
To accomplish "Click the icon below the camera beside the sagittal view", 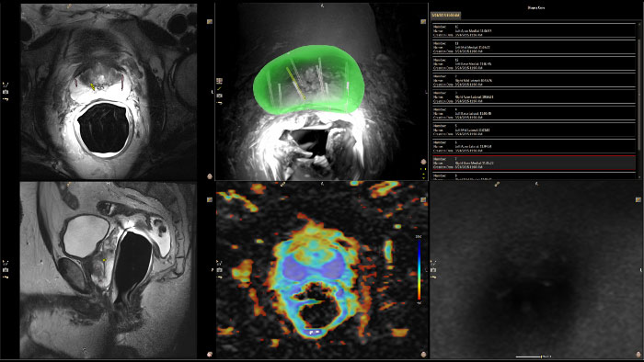I will (6, 277).
